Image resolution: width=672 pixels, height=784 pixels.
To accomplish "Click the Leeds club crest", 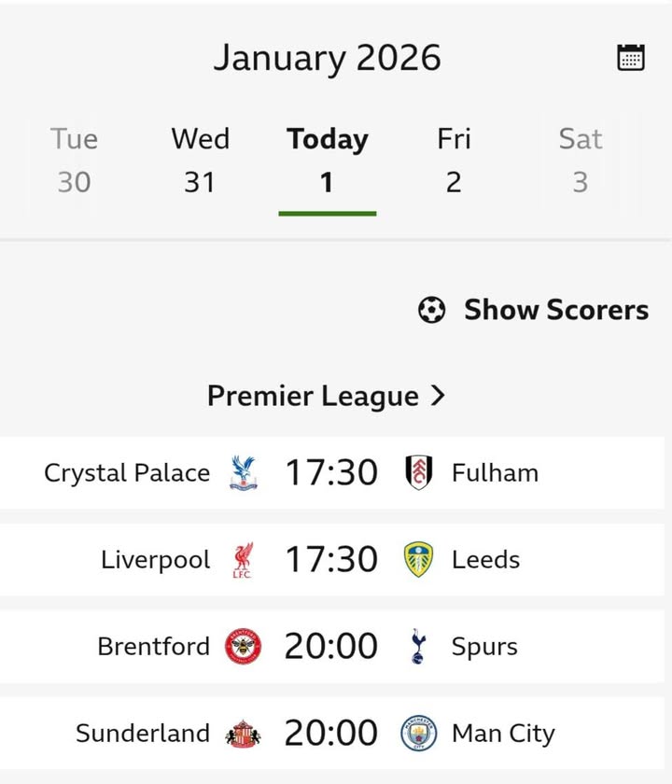I will tap(419, 560).
